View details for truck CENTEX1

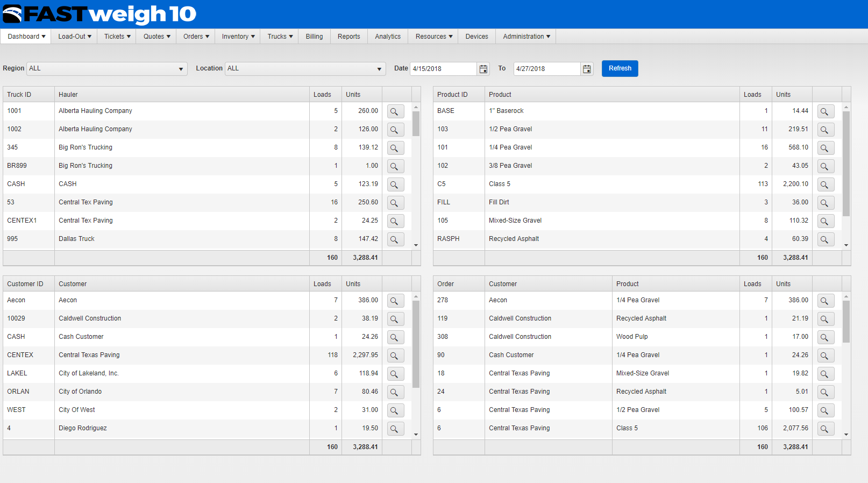point(395,221)
